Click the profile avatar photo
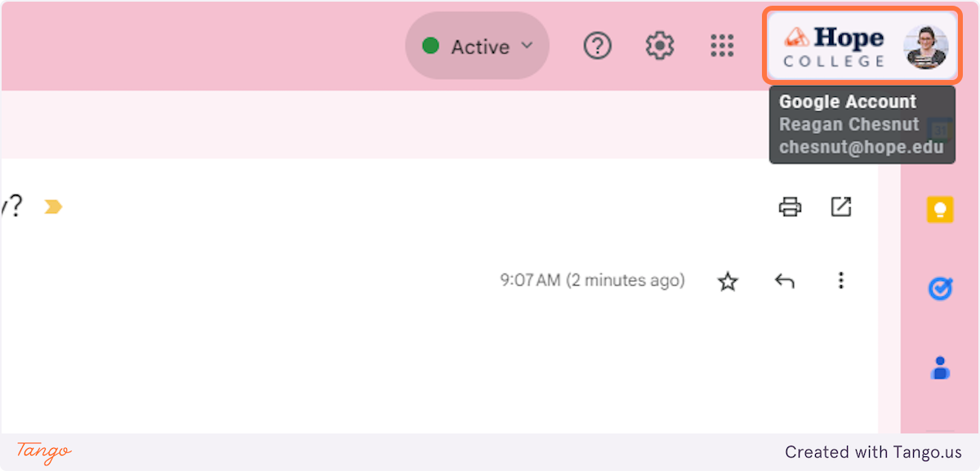Viewport: 980px width, 471px height. [925, 47]
